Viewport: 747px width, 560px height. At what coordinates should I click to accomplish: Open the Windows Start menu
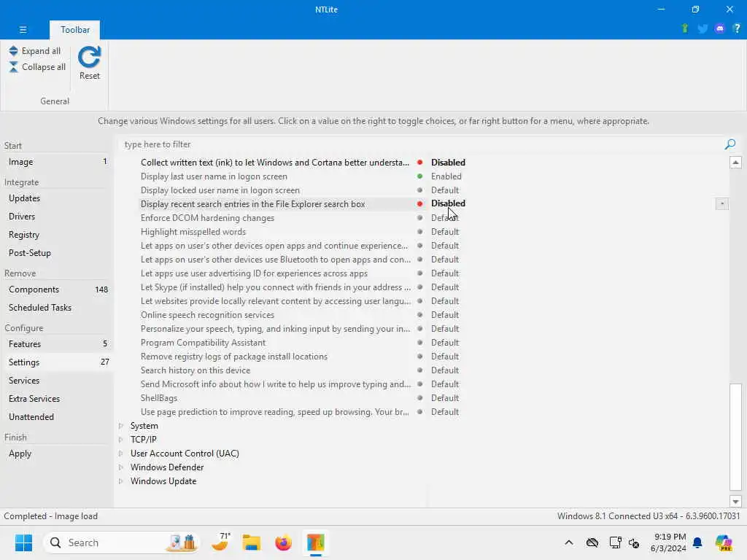click(x=23, y=542)
